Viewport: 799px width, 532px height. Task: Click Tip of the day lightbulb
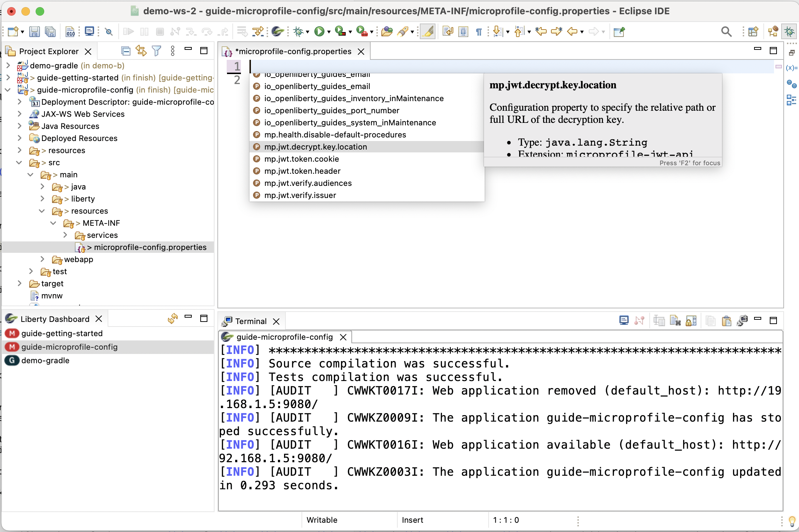click(x=792, y=521)
